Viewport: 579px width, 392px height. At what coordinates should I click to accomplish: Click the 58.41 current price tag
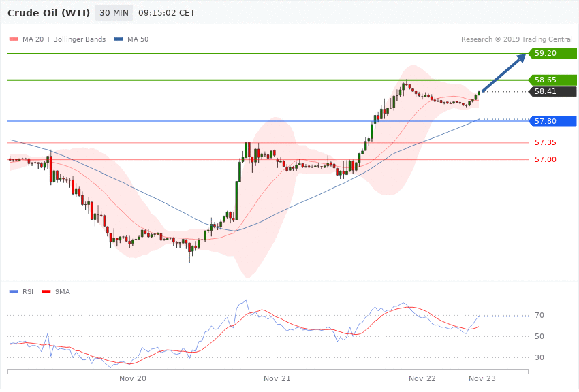pos(553,91)
